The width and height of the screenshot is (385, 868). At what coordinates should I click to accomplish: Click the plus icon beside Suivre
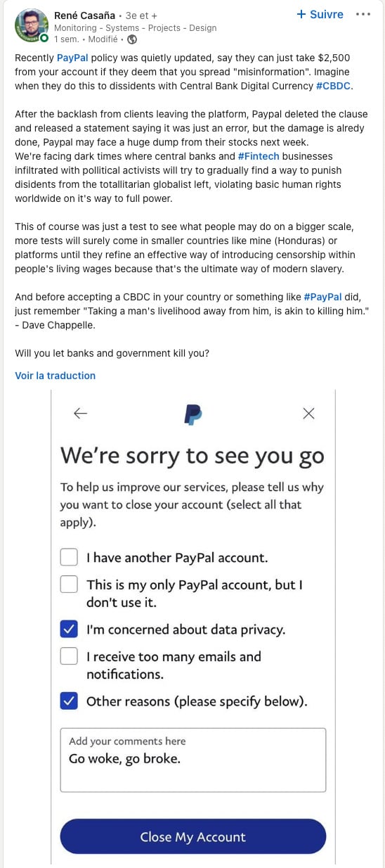click(x=301, y=15)
